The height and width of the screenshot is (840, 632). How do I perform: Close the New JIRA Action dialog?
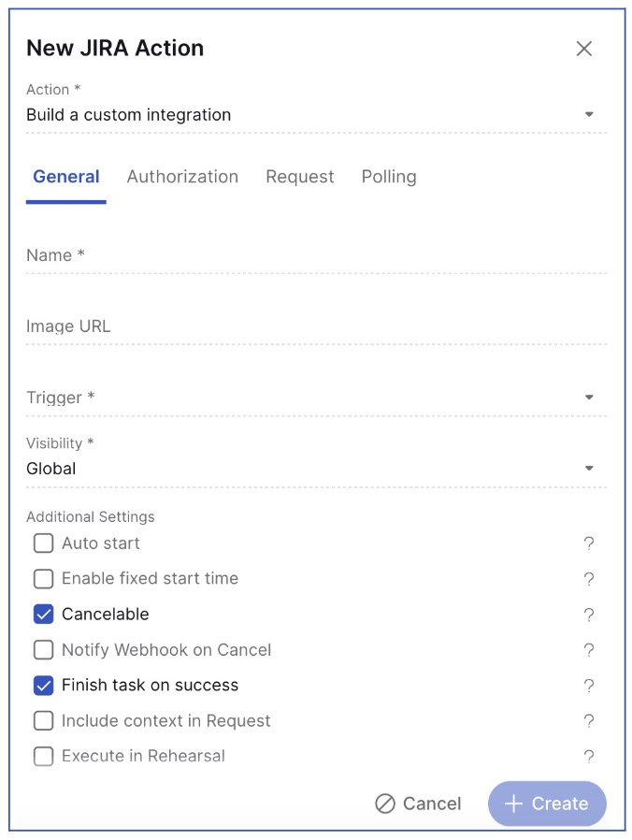[584, 49]
